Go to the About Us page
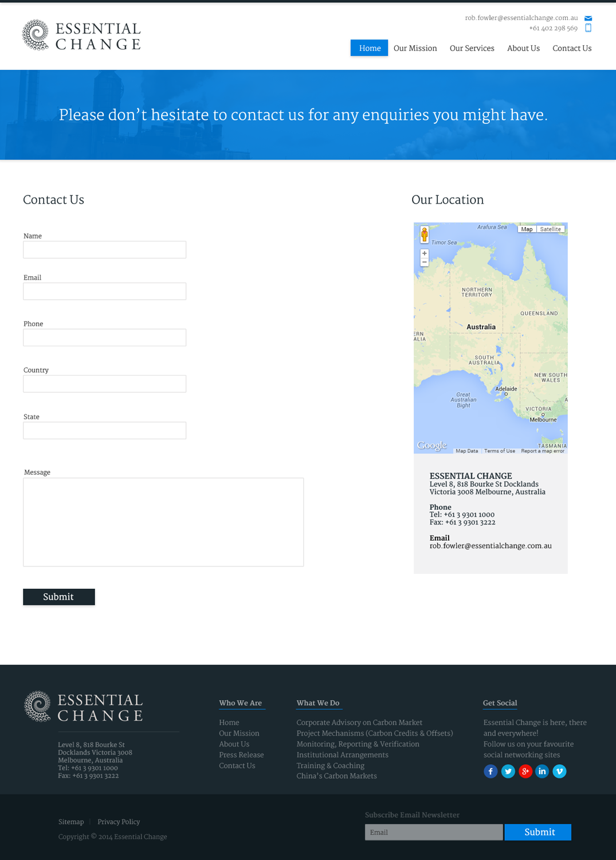This screenshot has width=616, height=860. tap(523, 48)
